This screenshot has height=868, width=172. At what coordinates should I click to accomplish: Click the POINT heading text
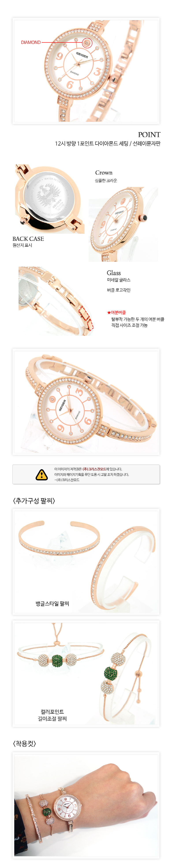click(149, 135)
